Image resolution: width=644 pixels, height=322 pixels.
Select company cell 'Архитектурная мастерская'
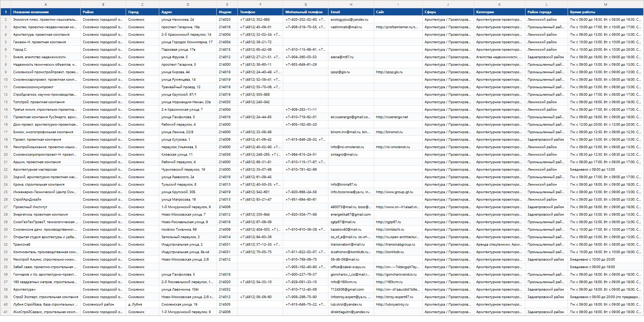click(46, 169)
